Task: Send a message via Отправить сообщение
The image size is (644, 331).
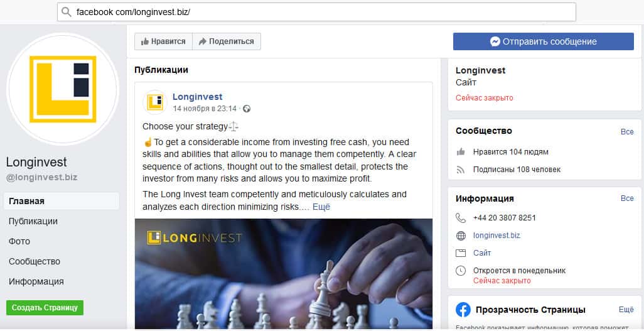Action: tap(544, 41)
